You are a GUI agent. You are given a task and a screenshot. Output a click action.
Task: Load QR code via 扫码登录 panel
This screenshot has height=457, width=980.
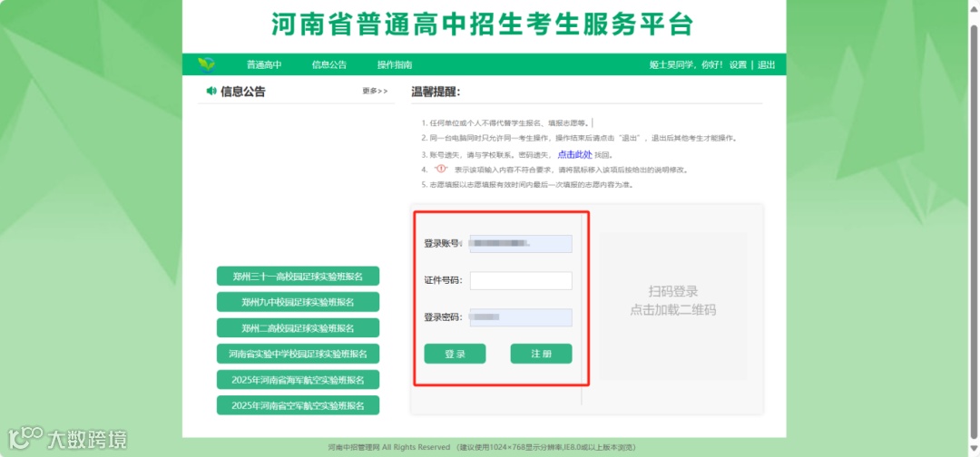[x=672, y=306]
